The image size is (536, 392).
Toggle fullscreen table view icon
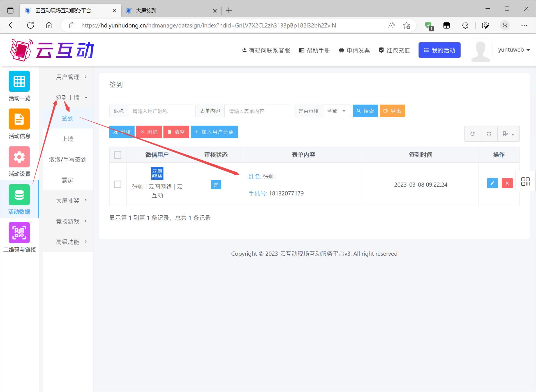coord(489,134)
